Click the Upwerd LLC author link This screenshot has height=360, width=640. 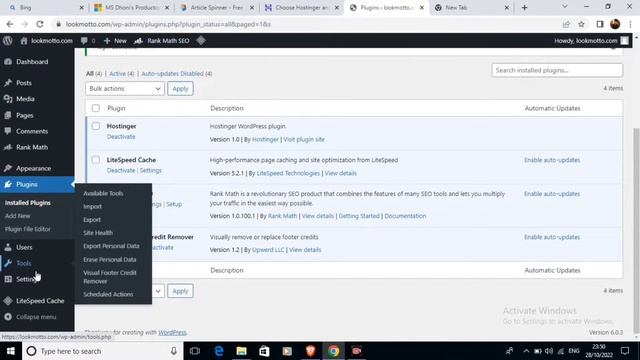[268, 250]
